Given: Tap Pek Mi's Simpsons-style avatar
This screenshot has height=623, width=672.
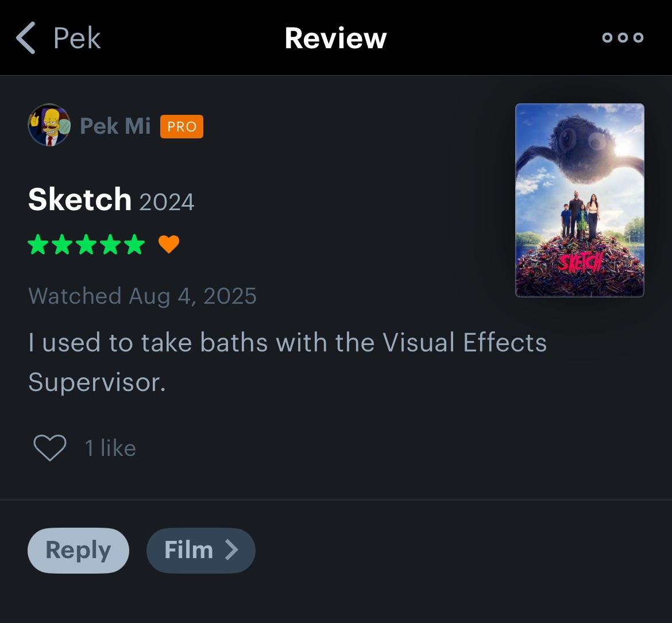Looking at the screenshot, I should coord(49,125).
